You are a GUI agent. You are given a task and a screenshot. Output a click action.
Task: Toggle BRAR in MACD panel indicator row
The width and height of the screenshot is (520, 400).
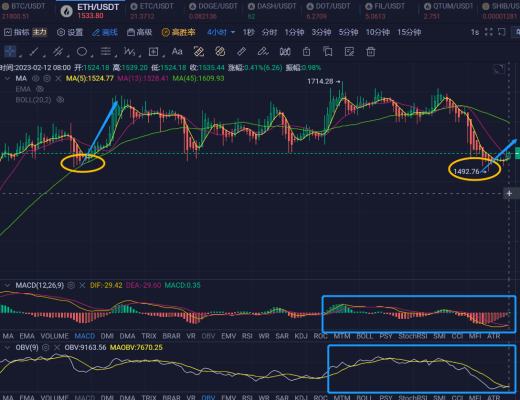pos(171,336)
